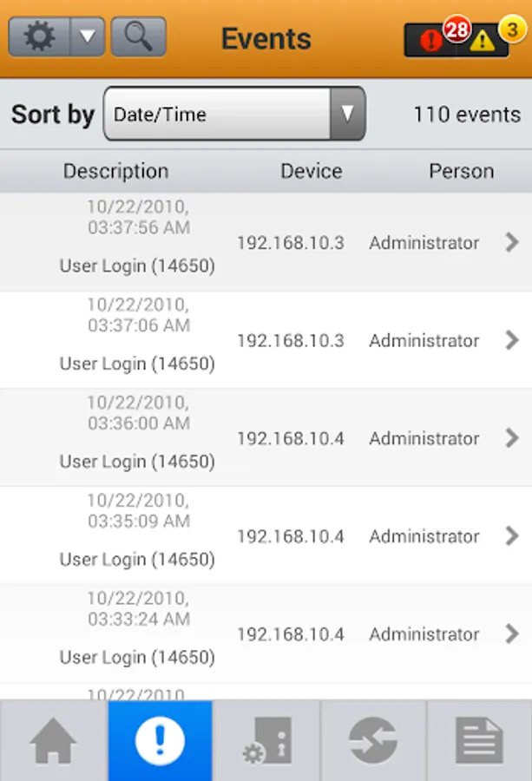Open the search magnifier tool
The width and height of the screenshot is (532, 781).
tap(138, 37)
